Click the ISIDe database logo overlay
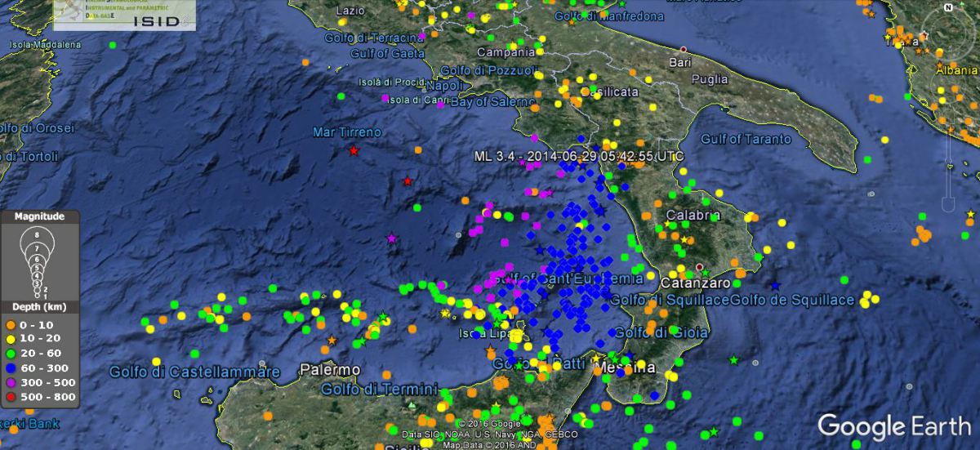The image size is (980, 450). [x=124, y=16]
